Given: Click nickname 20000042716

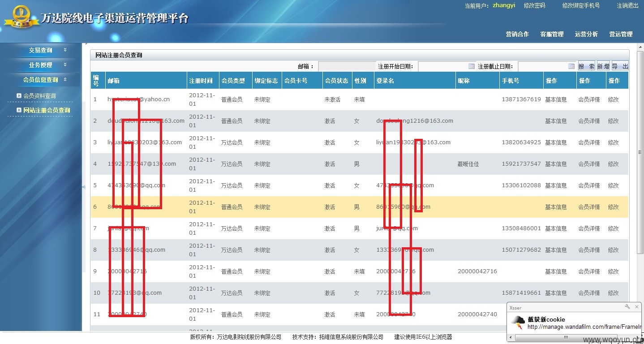Looking at the screenshot, I should pyautogui.click(x=477, y=271).
